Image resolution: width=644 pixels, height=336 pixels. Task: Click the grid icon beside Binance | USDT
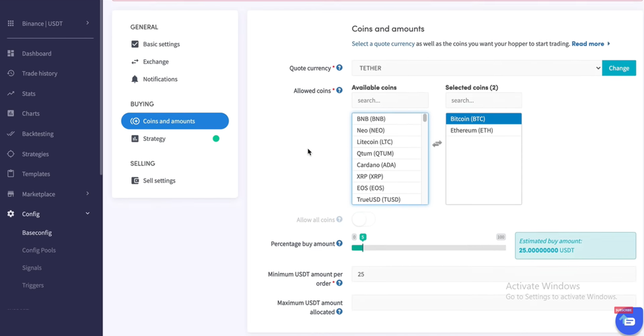coord(11,23)
